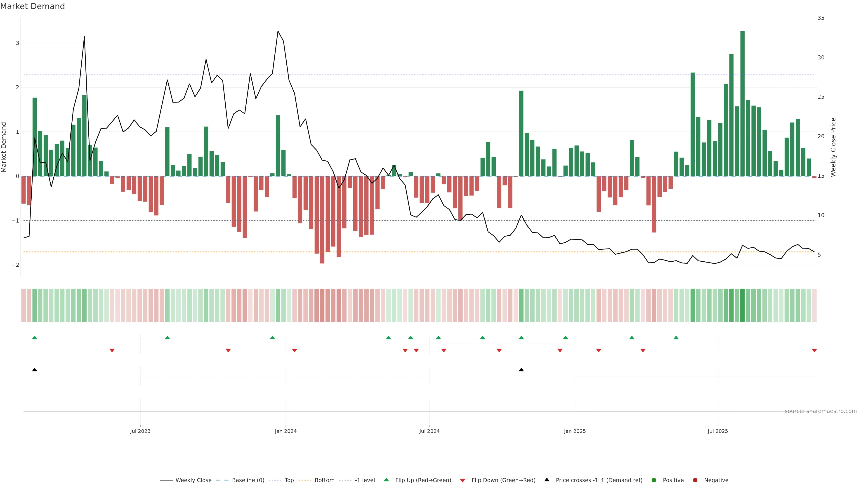Click the Weekly Close Price axis title
Viewport: 868px width, 488px height.
tap(833, 147)
